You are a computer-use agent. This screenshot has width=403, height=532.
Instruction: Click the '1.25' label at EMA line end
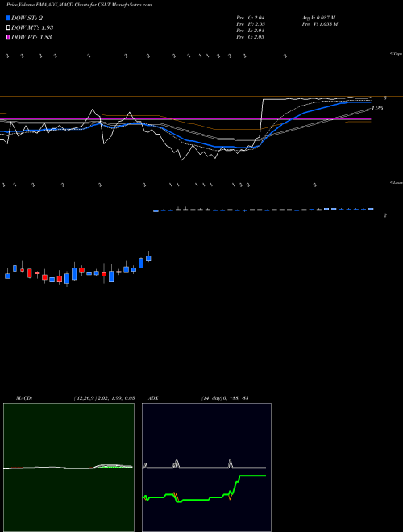click(377, 108)
